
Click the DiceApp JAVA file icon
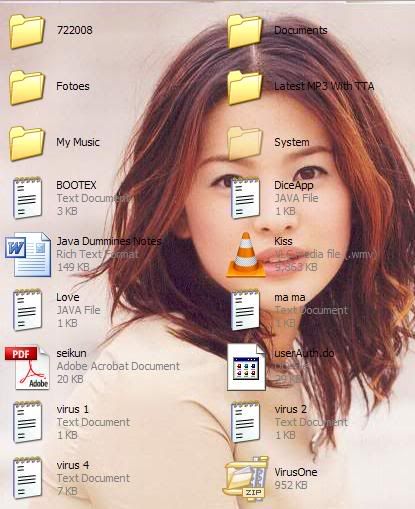coord(245,198)
